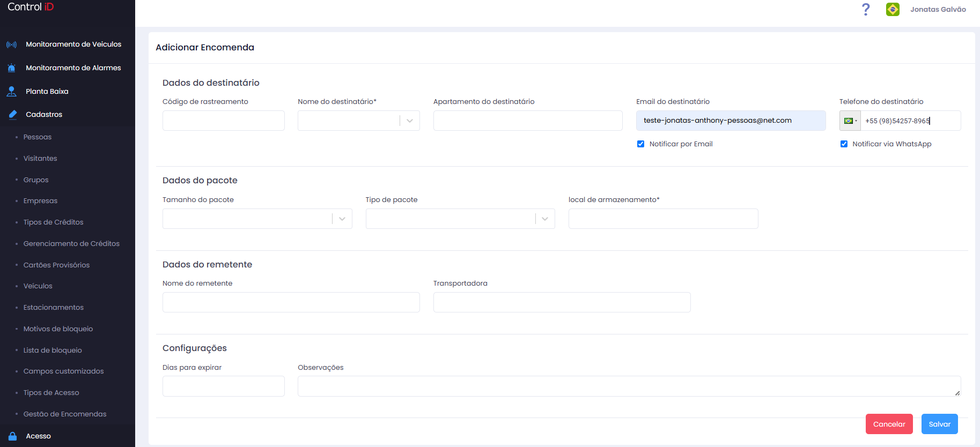Click the Cancelar button
This screenshot has height=447, width=980.
(889, 424)
